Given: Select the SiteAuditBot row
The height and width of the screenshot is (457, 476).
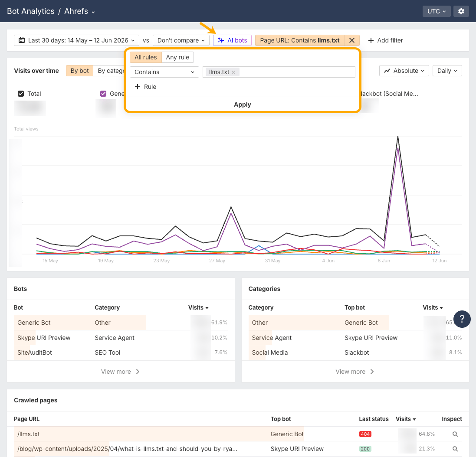Looking at the screenshot, I should 121,353.
